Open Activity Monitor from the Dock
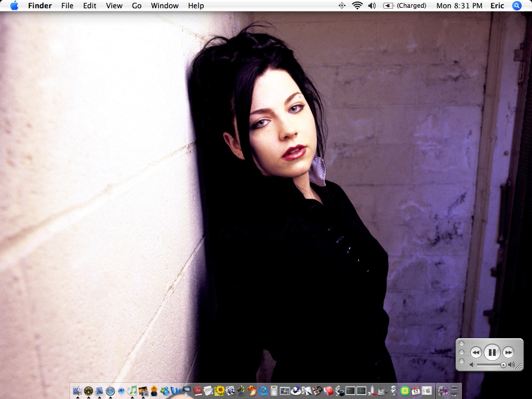Screen dimensions: 532x399 (362, 391)
